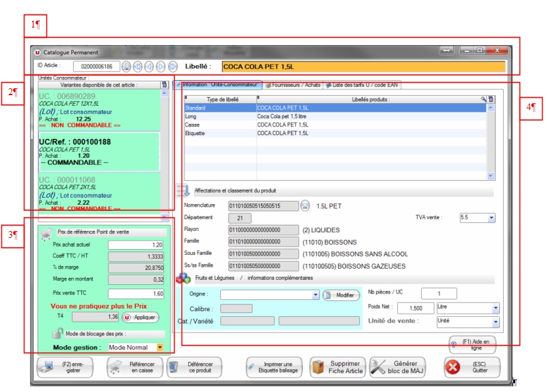Click the Générer bloc de MAJ button
The width and height of the screenshot is (547, 392).
click(x=397, y=368)
